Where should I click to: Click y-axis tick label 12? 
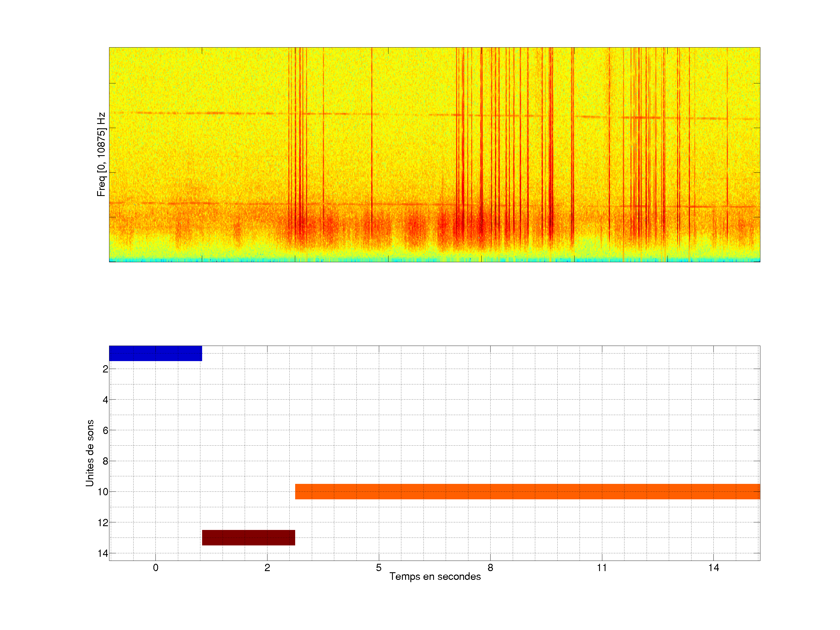click(103, 523)
